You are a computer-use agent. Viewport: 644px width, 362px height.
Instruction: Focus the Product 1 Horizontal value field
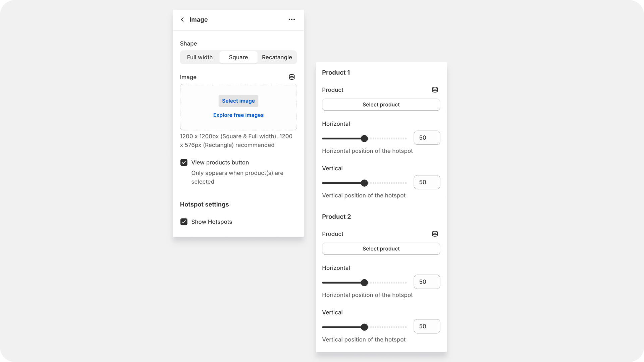427,138
